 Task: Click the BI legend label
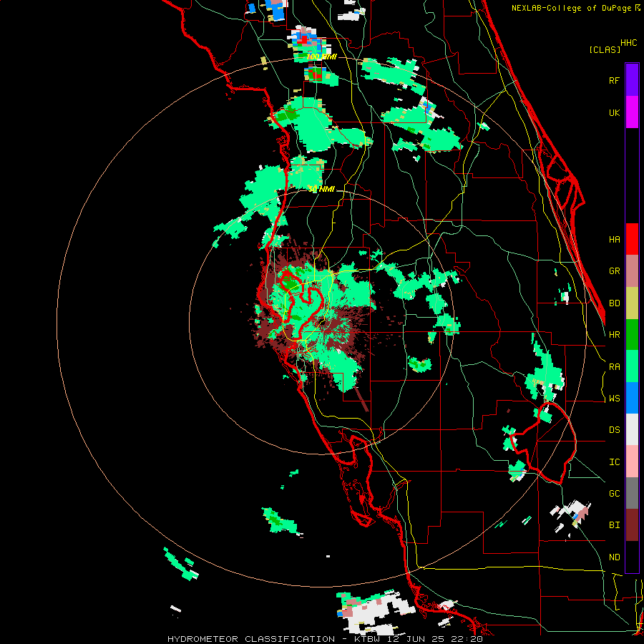coord(615,525)
